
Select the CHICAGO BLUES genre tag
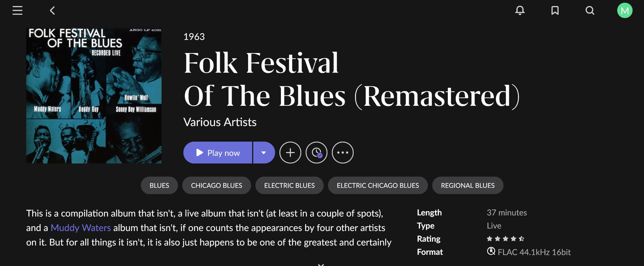(216, 185)
